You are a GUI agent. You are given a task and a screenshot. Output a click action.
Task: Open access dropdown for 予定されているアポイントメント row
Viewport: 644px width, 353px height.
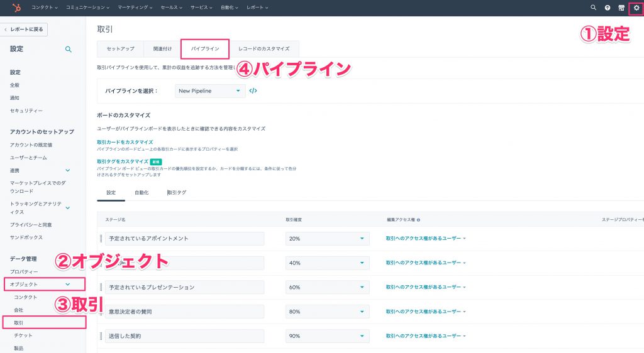[x=426, y=238]
